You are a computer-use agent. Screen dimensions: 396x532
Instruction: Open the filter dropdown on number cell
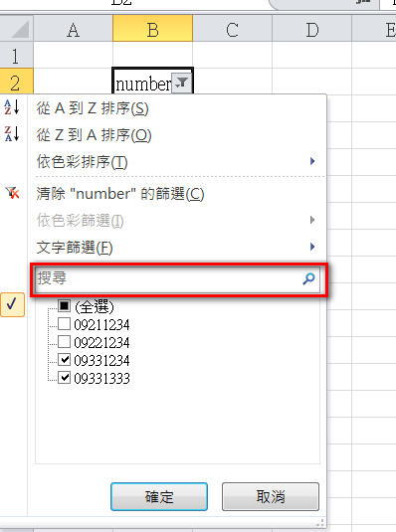tap(182, 83)
